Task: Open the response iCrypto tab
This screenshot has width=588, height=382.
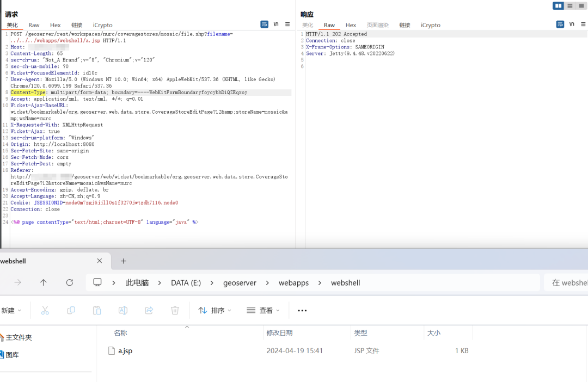Action: 431,25
